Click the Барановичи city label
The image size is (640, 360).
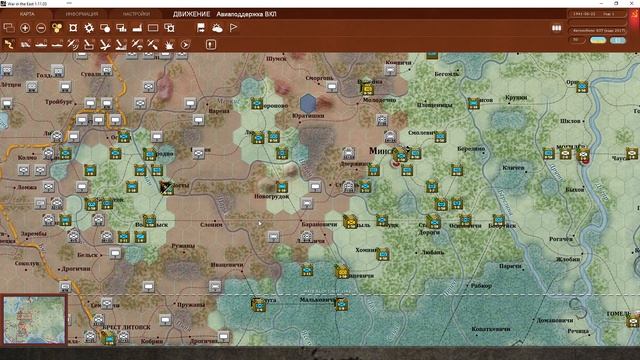click(x=319, y=224)
